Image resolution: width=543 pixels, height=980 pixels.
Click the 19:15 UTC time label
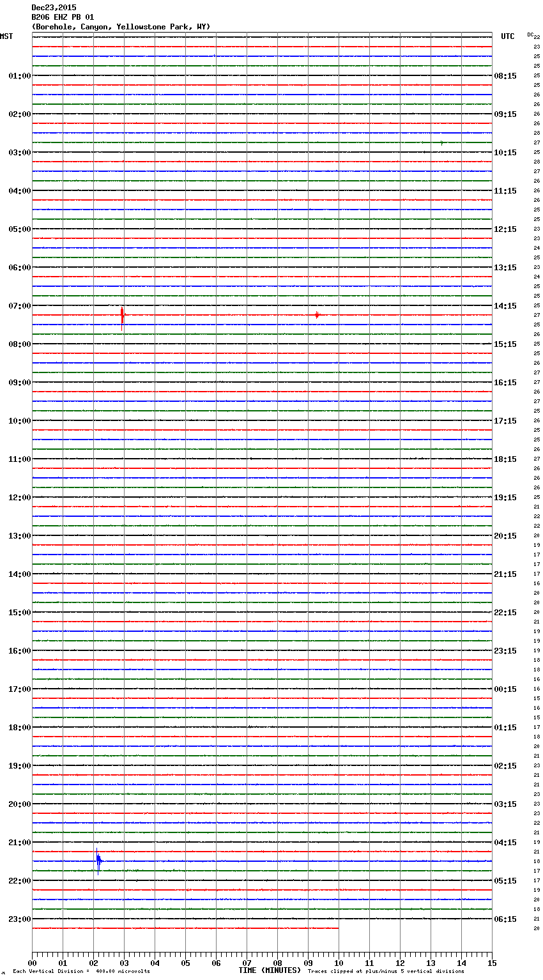[505, 498]
